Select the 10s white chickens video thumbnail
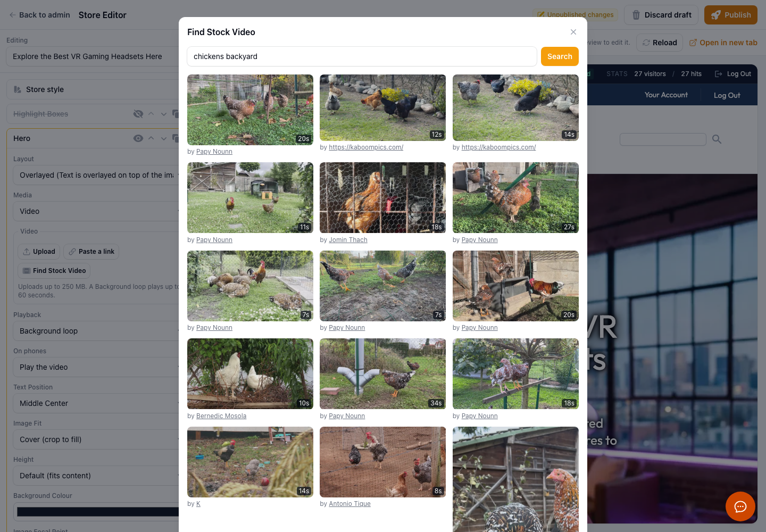766x532 pixels. pos(250,373)
